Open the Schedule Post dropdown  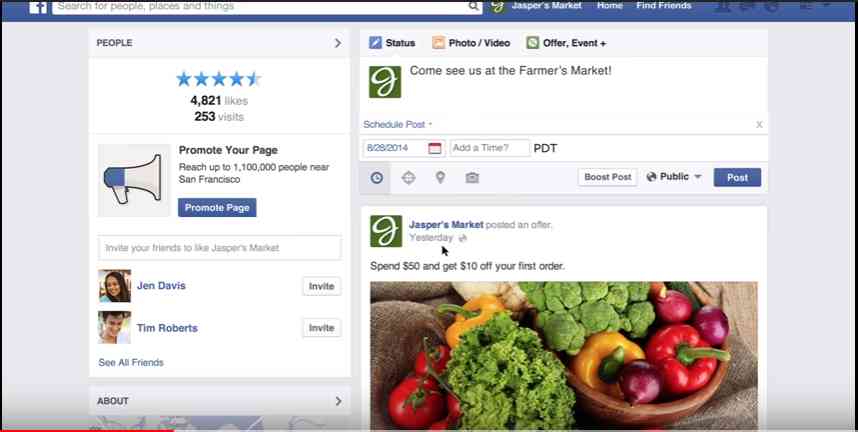[398, 125]
